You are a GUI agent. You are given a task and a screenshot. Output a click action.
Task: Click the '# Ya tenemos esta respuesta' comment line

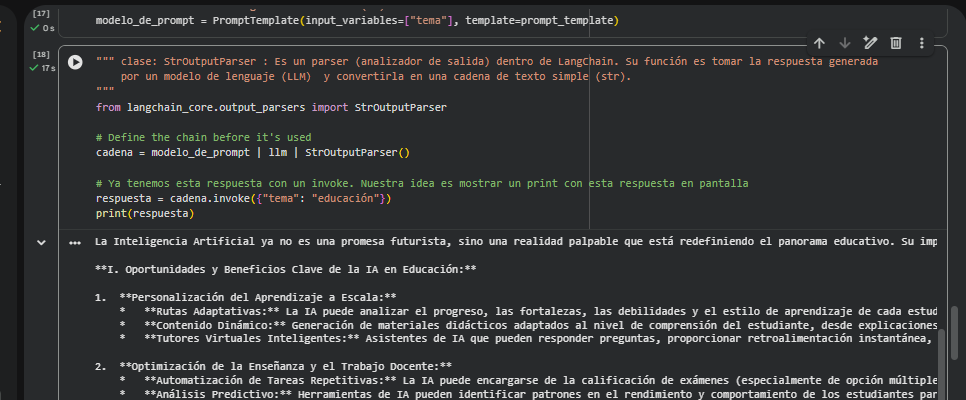coord(422,184)
